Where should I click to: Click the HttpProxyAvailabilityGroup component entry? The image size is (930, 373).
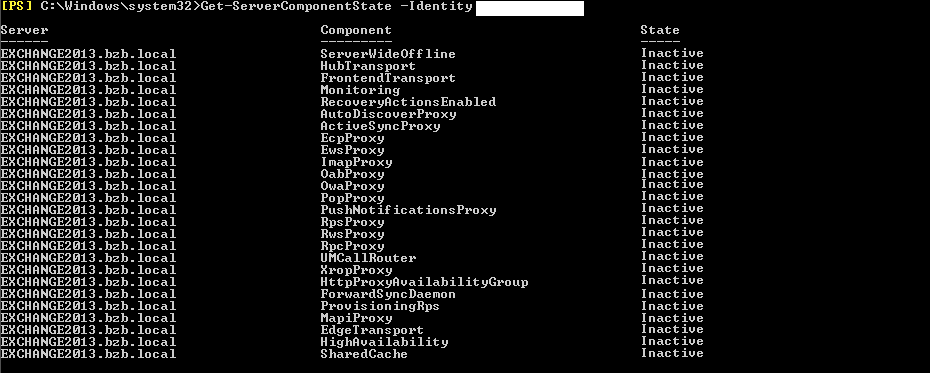pos(424,282)
